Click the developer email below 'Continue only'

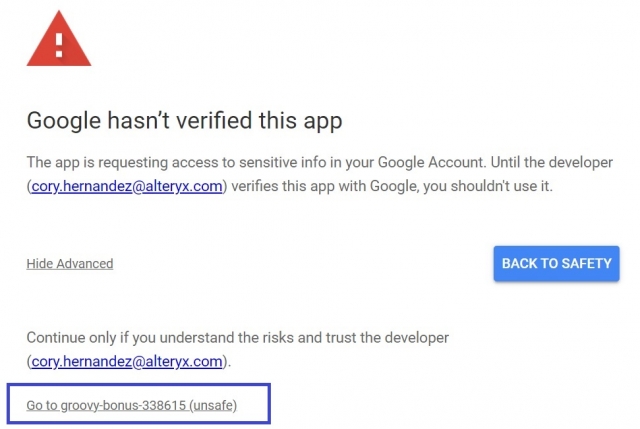click(127, 360)
